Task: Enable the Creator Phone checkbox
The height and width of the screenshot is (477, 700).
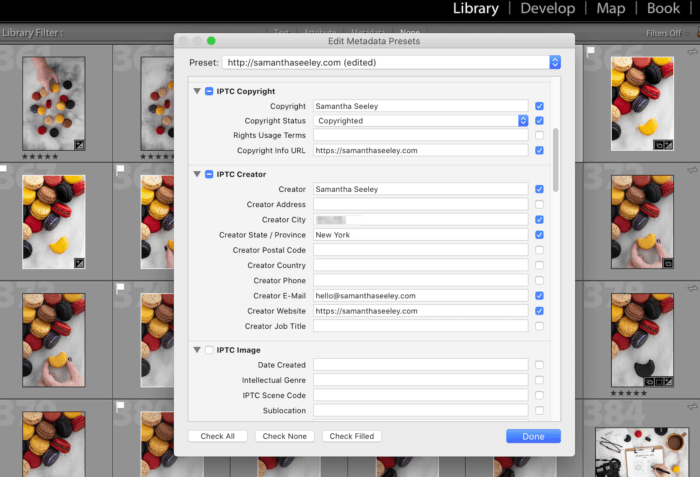Action: [x=539, y=280]
